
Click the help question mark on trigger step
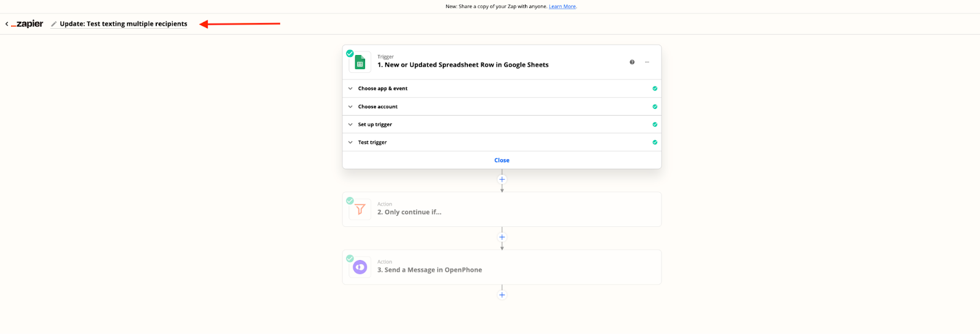point(632,62)
